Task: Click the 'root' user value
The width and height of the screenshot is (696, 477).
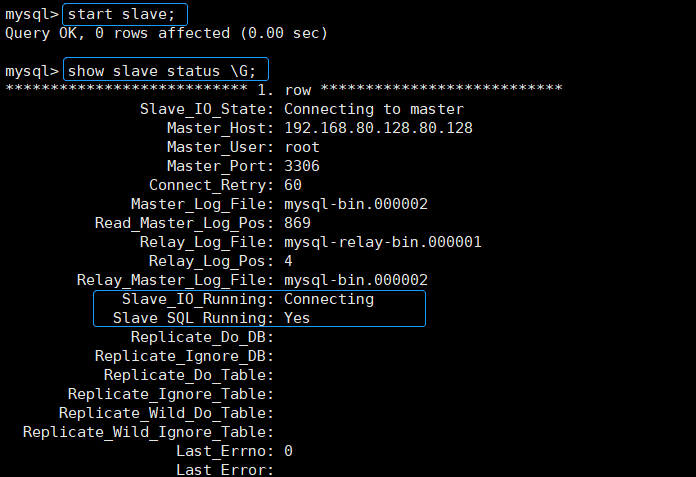Action: [x=302, y=147]
